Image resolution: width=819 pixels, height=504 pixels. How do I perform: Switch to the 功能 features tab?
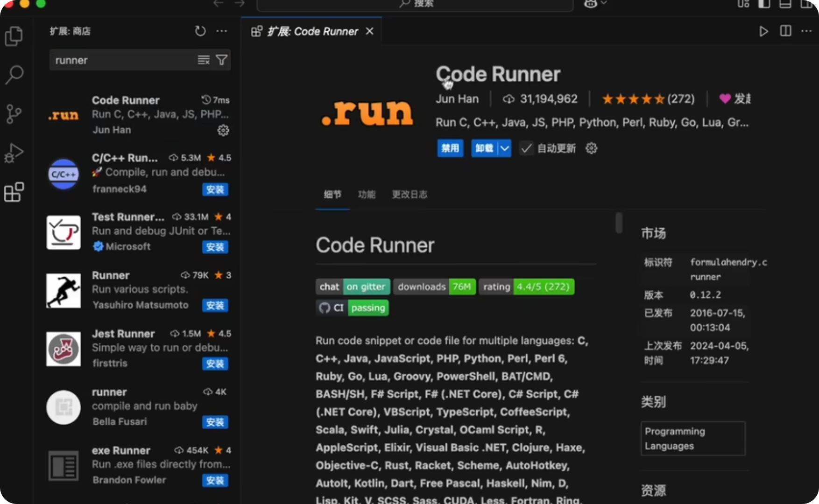[367, 194]
